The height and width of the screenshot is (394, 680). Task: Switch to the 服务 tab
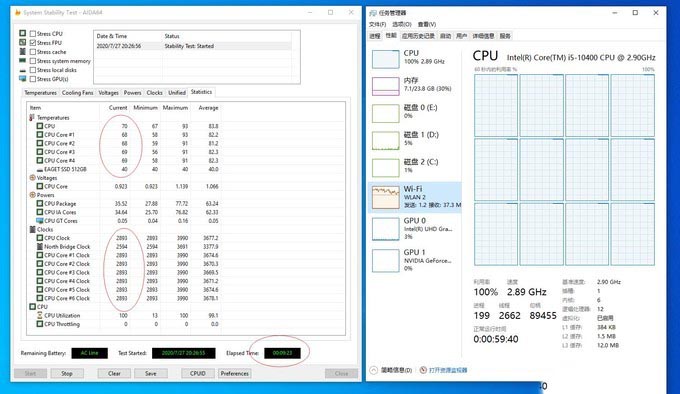(x=505, y=36)
